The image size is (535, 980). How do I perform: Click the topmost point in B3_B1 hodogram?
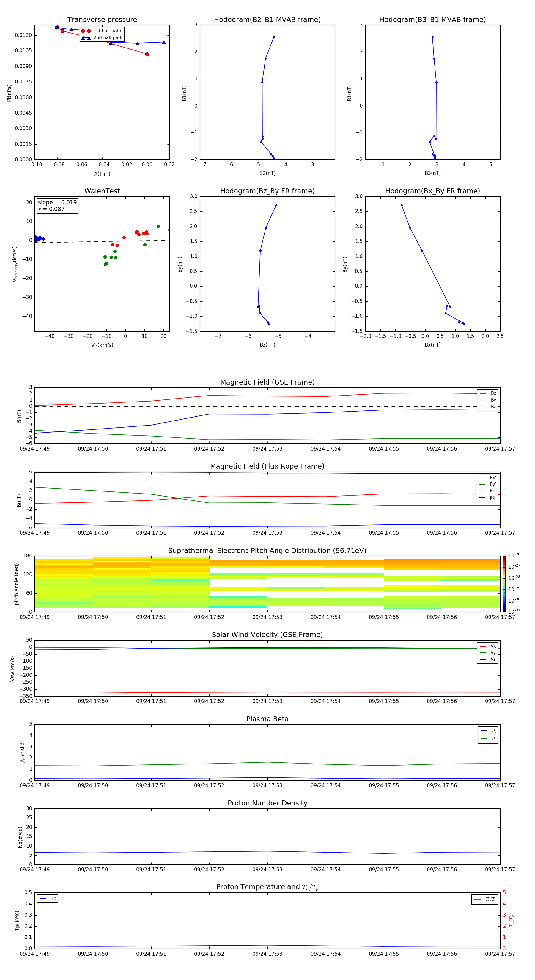point(432,37)
